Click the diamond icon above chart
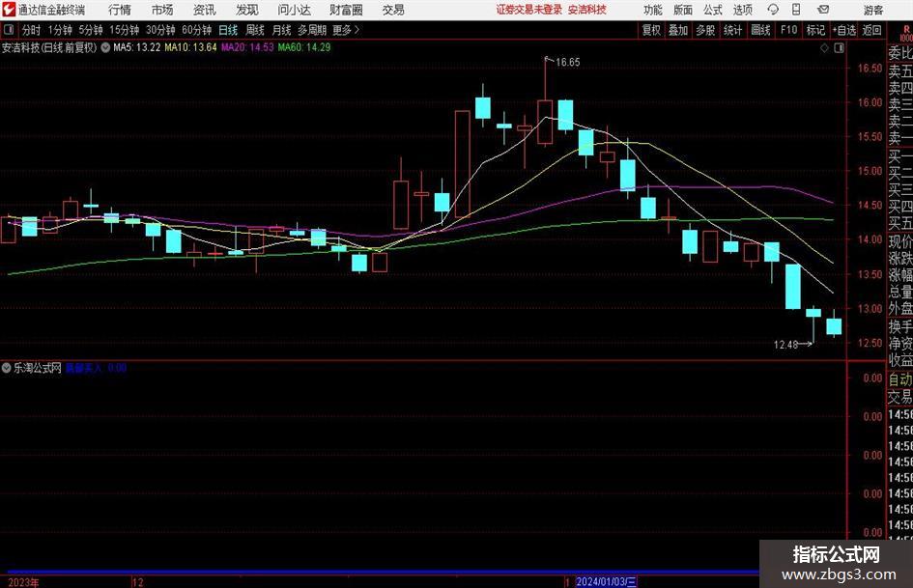Viewport: 913px width, 588px height. pos(824,48)
